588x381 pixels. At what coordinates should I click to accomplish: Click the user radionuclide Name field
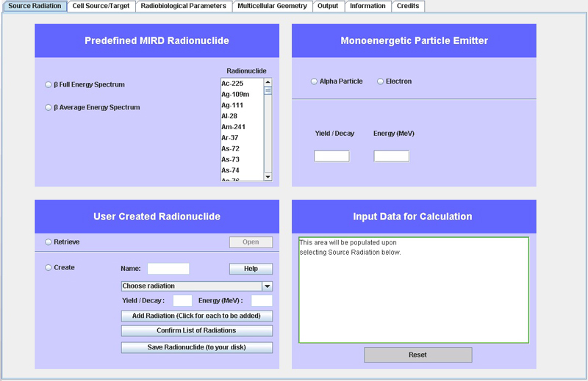pos(168,269)
